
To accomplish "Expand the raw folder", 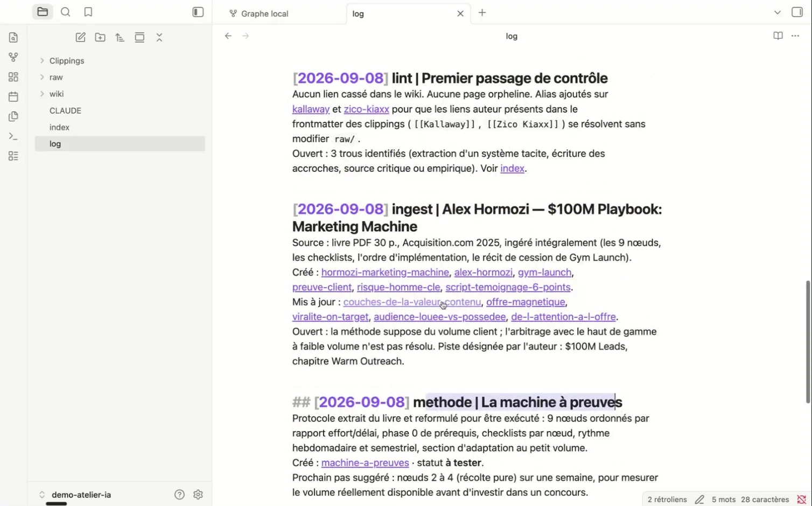I will [120, 77].
